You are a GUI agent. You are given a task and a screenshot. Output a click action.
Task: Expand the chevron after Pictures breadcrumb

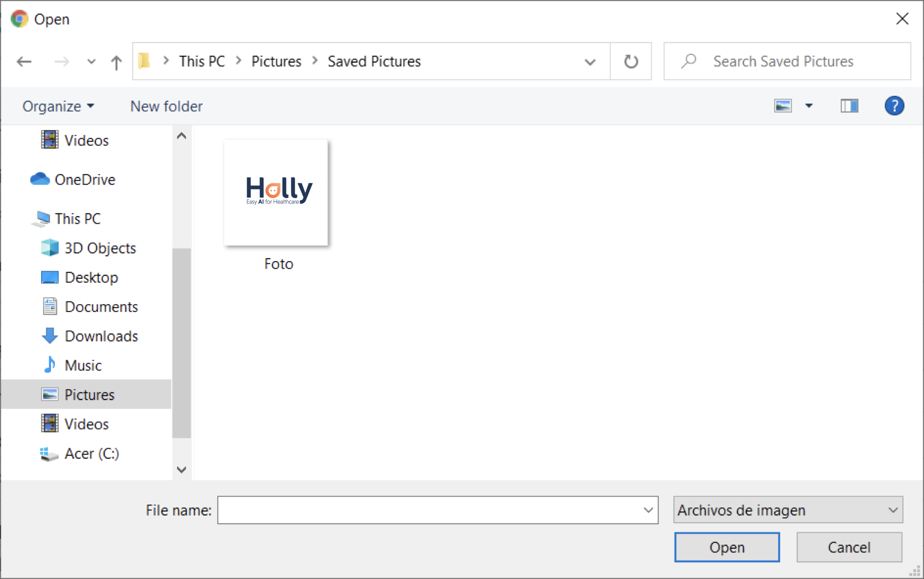[315, 61]
